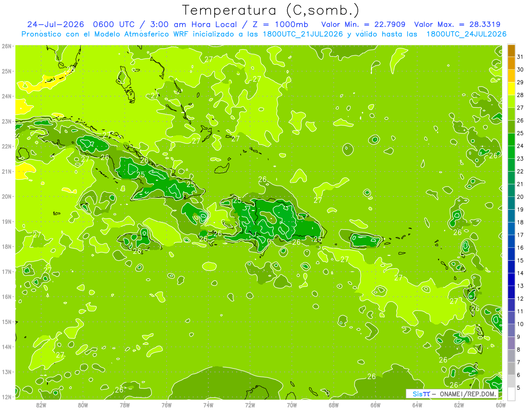
Task: Click "Valor Min. = 22.7909" text
Action: tap(363, 24)
